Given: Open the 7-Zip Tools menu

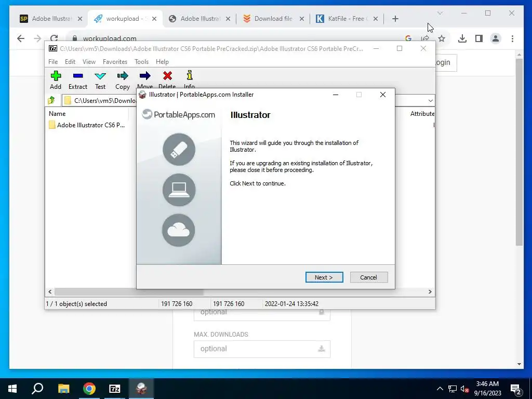Looking at the screenshot, I should tap(141, 62).
